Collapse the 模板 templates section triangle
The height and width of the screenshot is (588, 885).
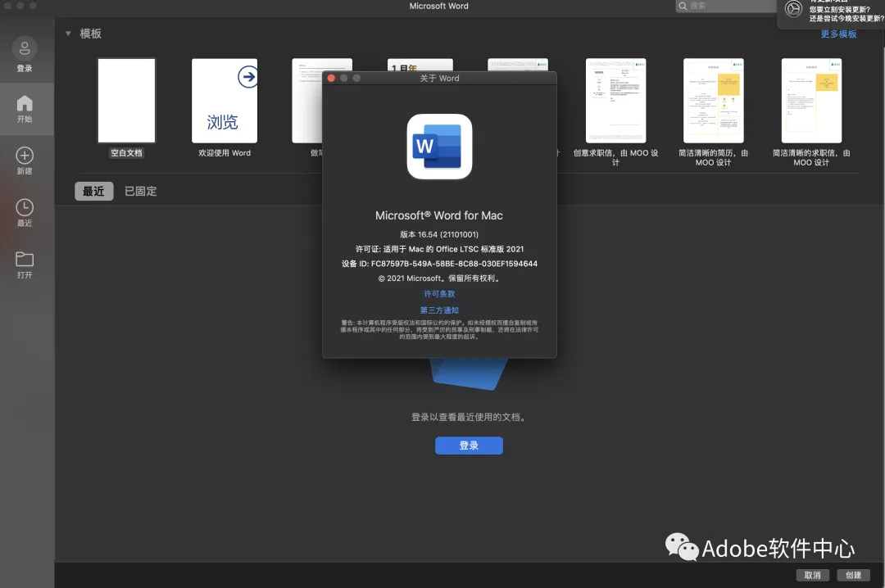click(68, 34)
